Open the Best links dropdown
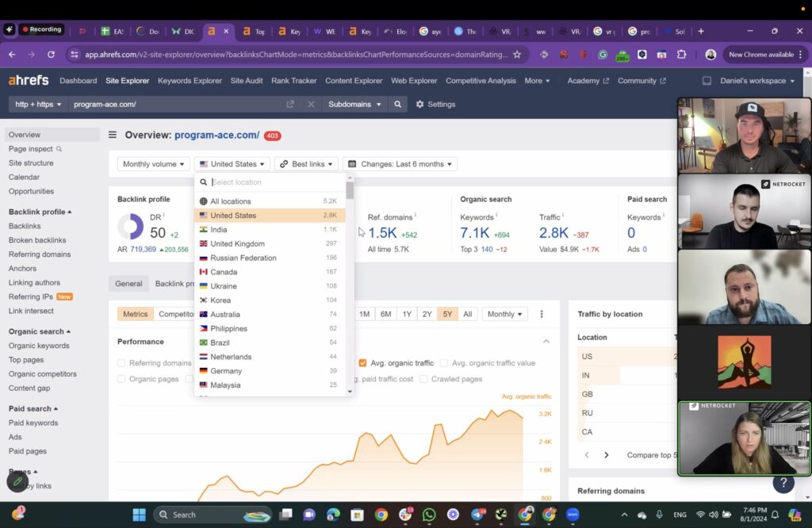The width and height of the screenshot is (812, 528). click(306, 163)
